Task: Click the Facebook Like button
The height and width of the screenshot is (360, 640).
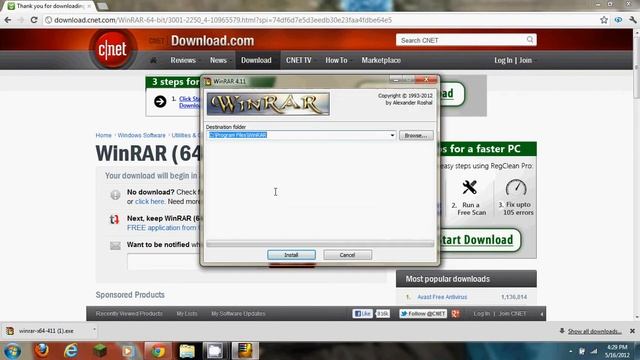Action: [362, 313]
